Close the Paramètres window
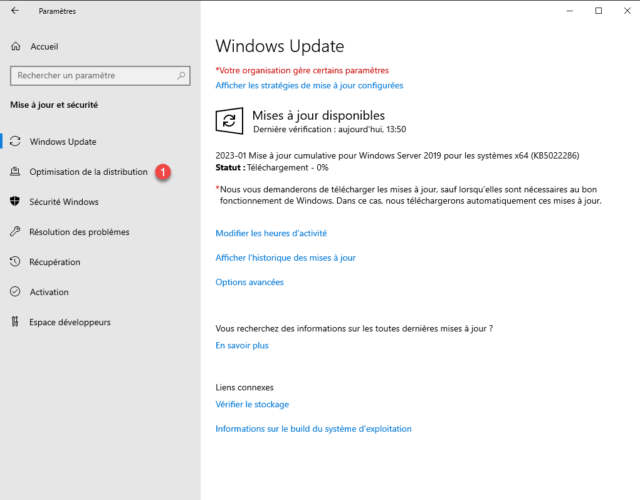Viewport: 640px width, 500px height. coord(627,11)
